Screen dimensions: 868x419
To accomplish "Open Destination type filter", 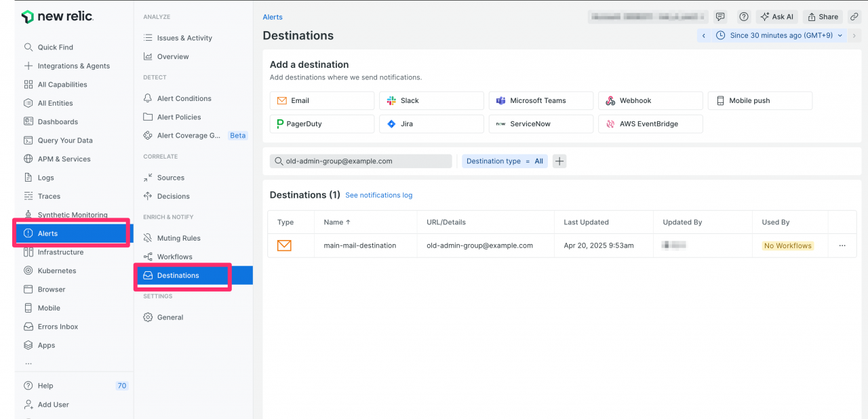I will [x=505, y=161].
